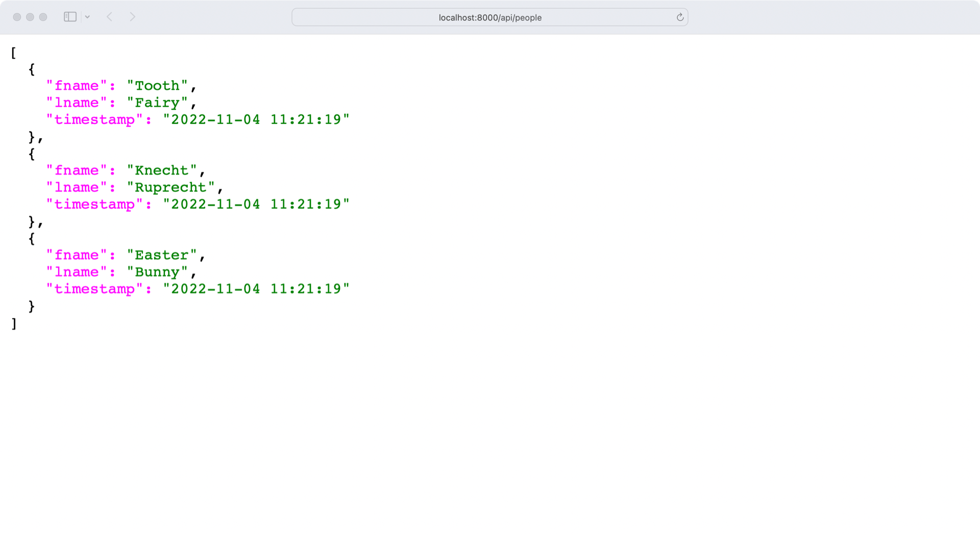Select the URL localhost:8000/api/people
Image resolution: width=980 pixels, height=535 pixels.
click(489, 17)
